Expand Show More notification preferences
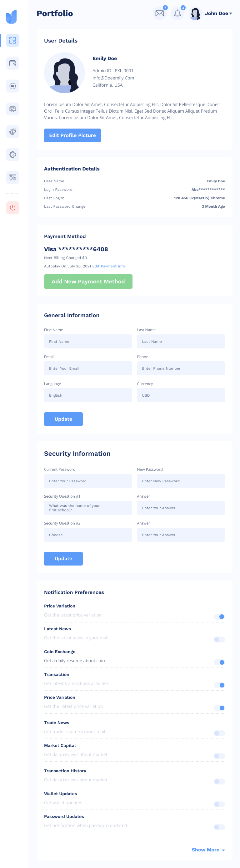 208,850
